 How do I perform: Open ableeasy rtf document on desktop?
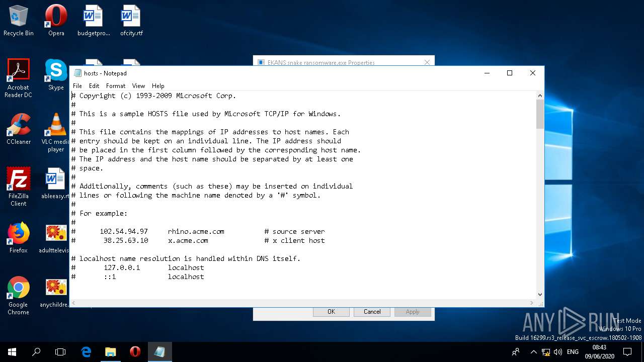coord(56,184)
